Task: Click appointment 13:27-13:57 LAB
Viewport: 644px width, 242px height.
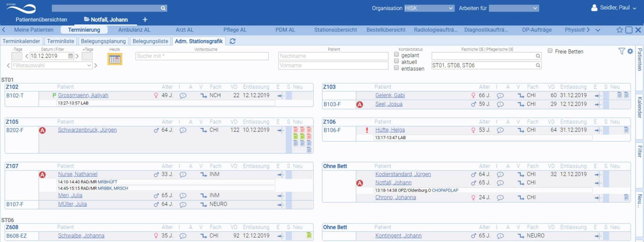Action: click(166, 103)
